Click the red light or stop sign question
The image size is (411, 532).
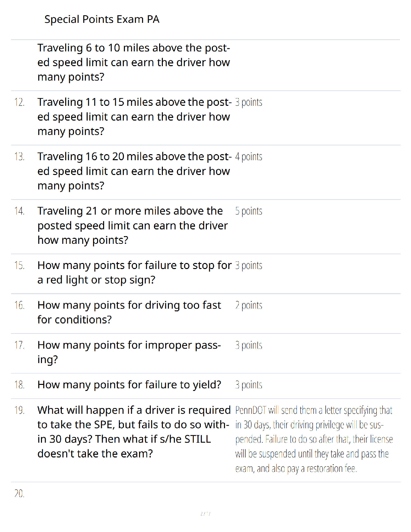click(134, 273)
